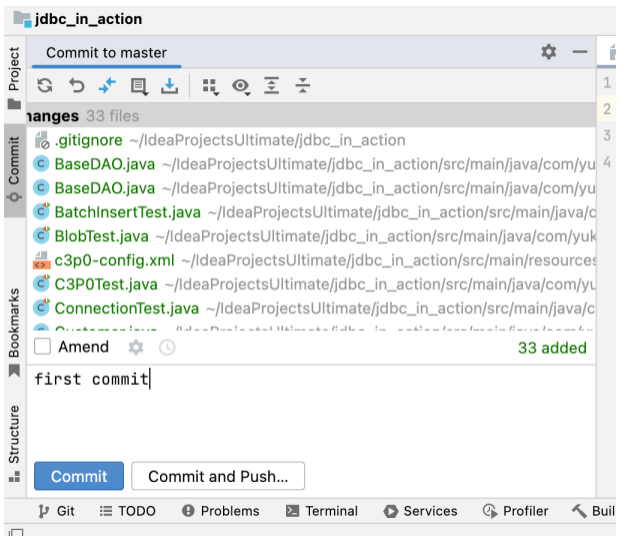Click the c3p0-config.xml file icon

point(41,260)
